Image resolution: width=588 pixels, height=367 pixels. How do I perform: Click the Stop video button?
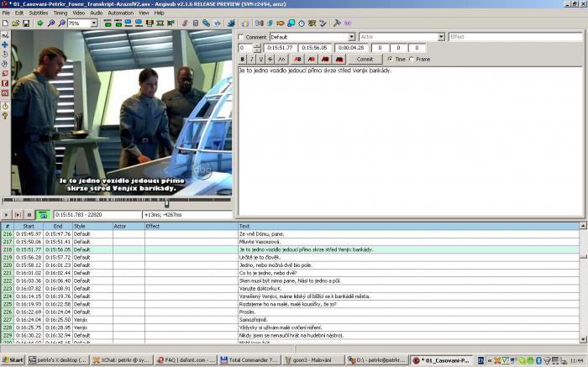29,215
